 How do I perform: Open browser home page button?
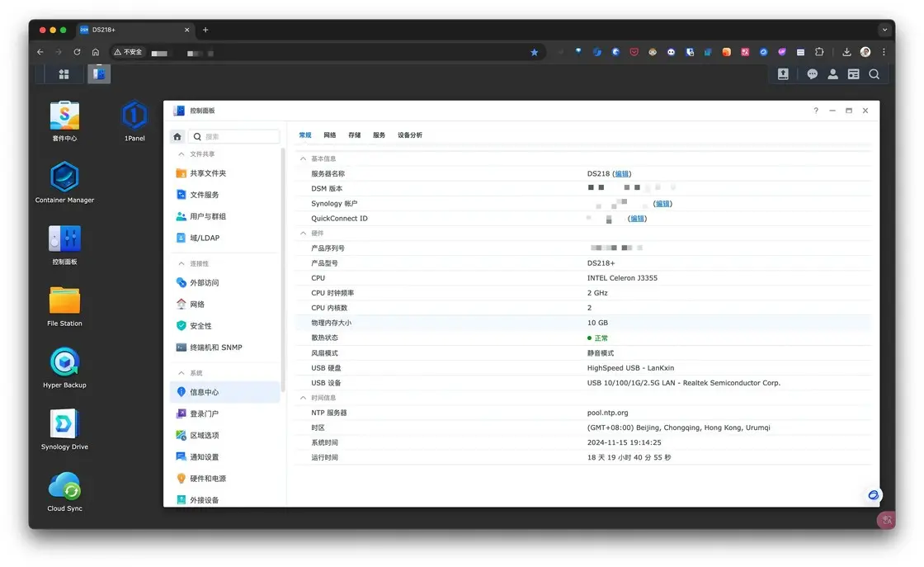click(96, 52)
